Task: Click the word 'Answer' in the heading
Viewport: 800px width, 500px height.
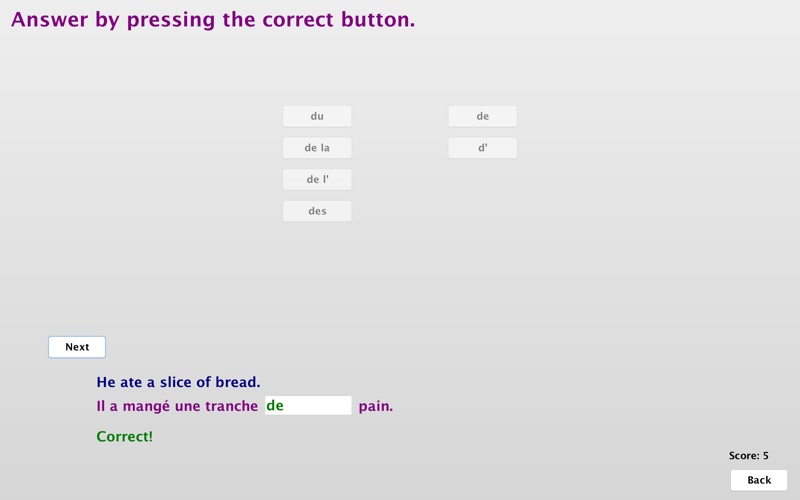Action: pyautogui.click(x=49, y=19)
